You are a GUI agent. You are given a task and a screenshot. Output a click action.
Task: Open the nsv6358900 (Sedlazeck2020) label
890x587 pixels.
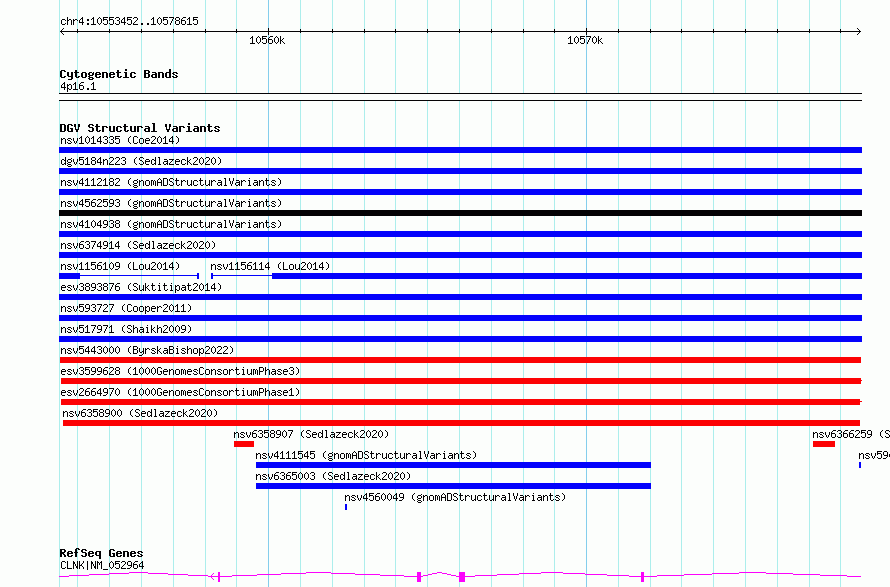point(140,413)
